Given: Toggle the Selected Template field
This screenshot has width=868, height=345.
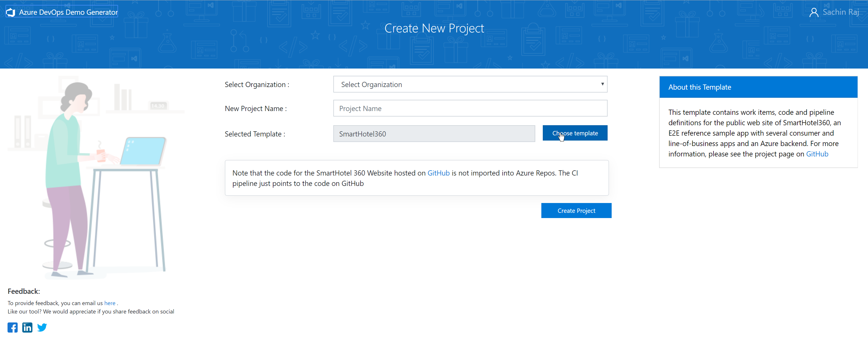Looking at the screenshot, I should tap(434, 133).
